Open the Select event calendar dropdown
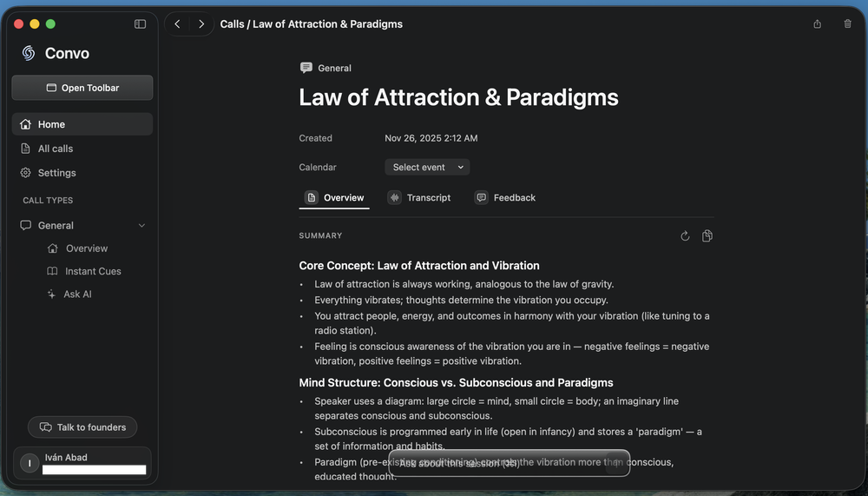This screenshot has height=496, width=868. point(427,168)
